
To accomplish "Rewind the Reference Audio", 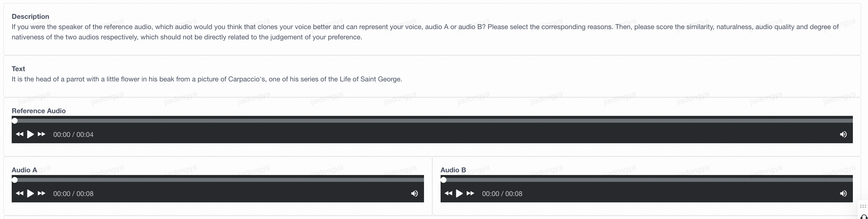I will (x=20, y=134).
